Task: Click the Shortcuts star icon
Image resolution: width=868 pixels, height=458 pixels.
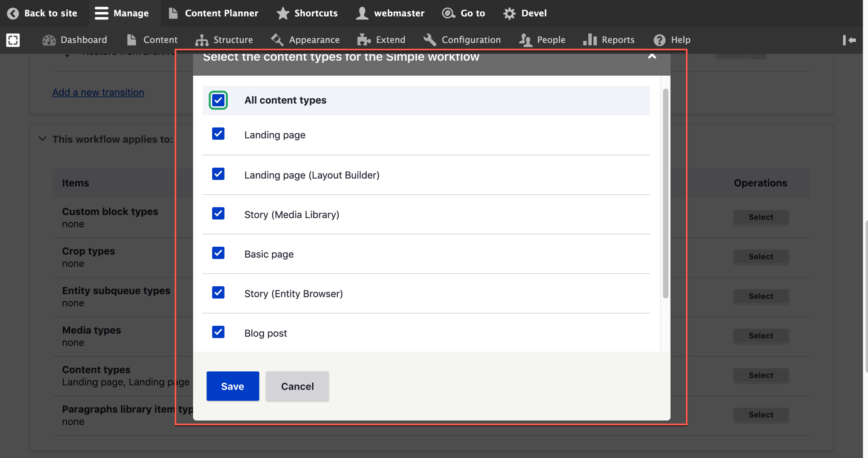Action: point(283,13)
